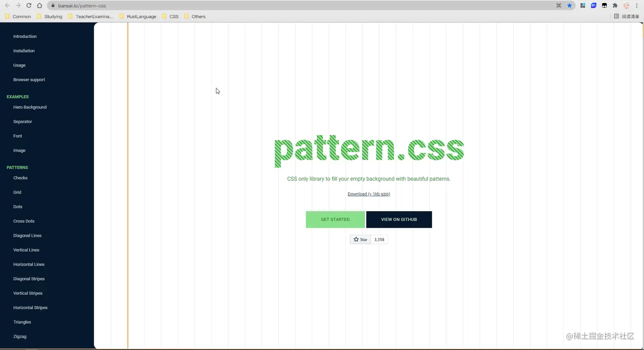This screenshot has height=350, width=644.
Task: Click the EXAMPLES section heading
Action: pyautogui.click(x=17, y=97)
